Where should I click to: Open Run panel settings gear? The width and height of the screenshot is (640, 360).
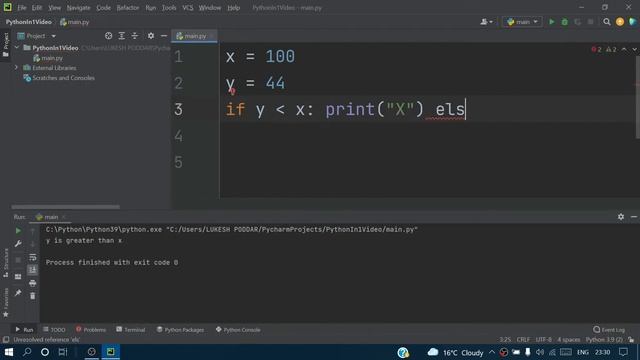pos(620,217)
